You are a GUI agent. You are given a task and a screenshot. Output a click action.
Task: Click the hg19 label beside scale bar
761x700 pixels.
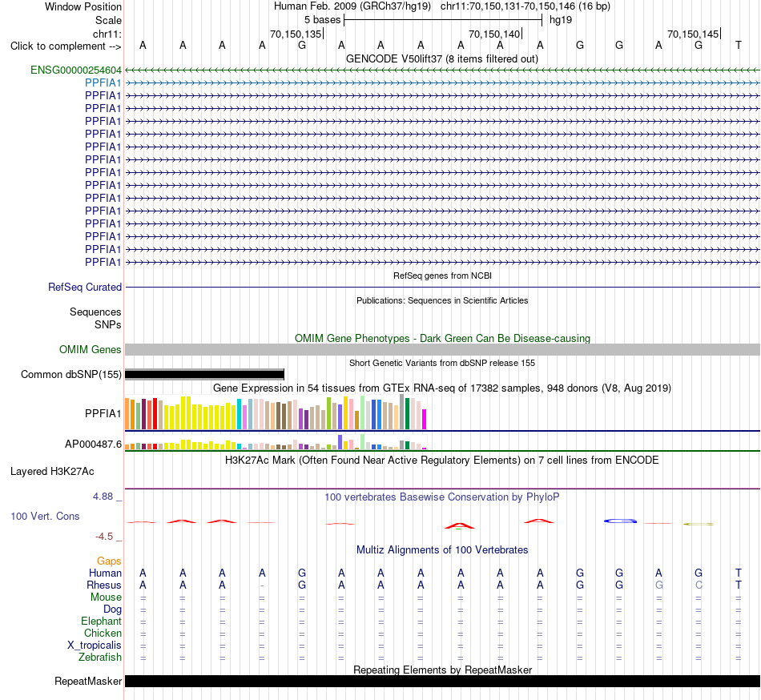tap(561, 20)
